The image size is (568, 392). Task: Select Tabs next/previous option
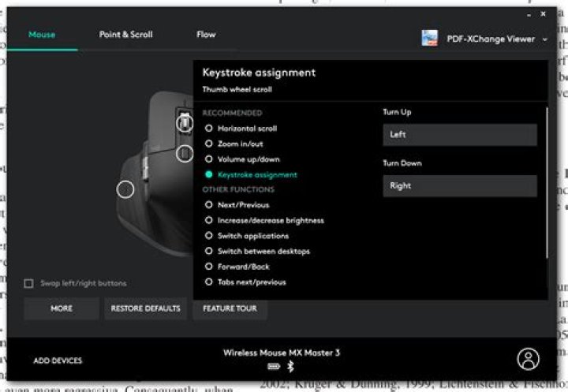coord(245,282)
